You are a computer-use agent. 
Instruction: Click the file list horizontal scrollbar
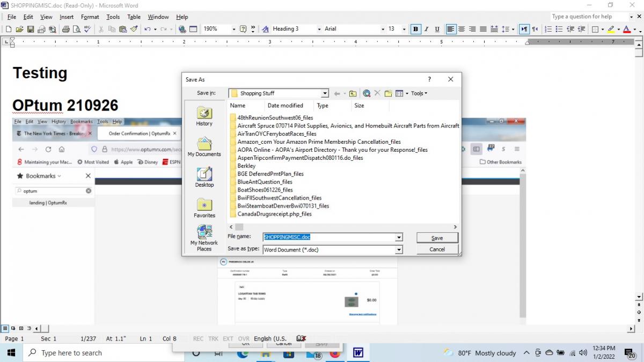click(x=343, y=227)
